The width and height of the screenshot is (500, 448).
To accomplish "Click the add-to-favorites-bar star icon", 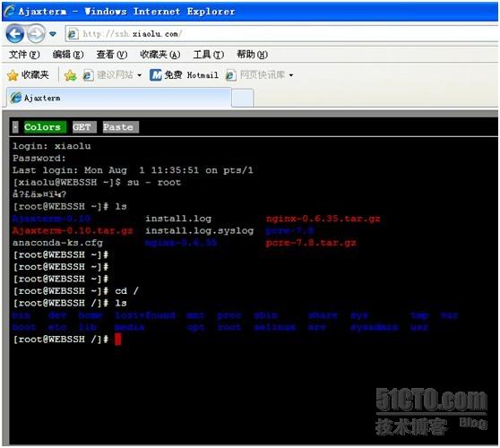I will pos(70,75).
